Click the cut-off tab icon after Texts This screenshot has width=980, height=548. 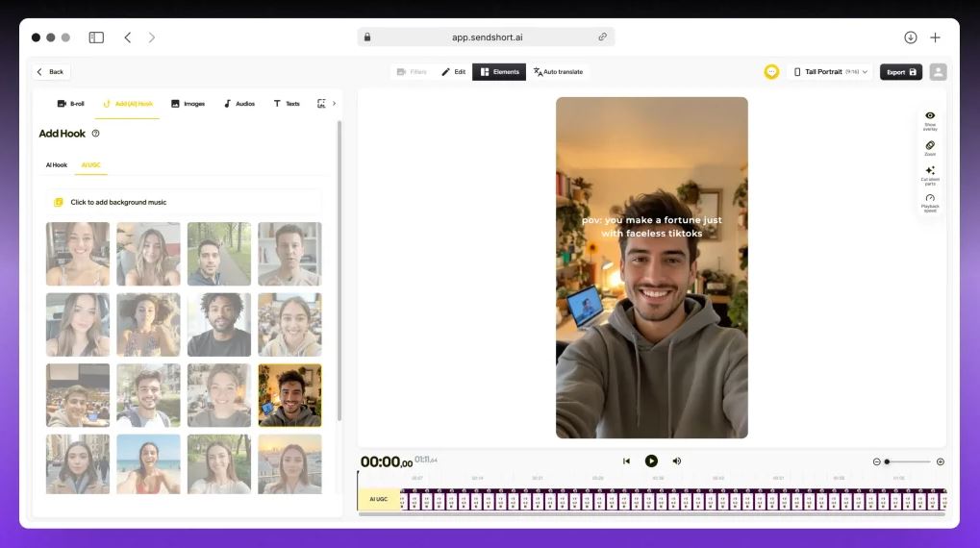tap(321, 104)
